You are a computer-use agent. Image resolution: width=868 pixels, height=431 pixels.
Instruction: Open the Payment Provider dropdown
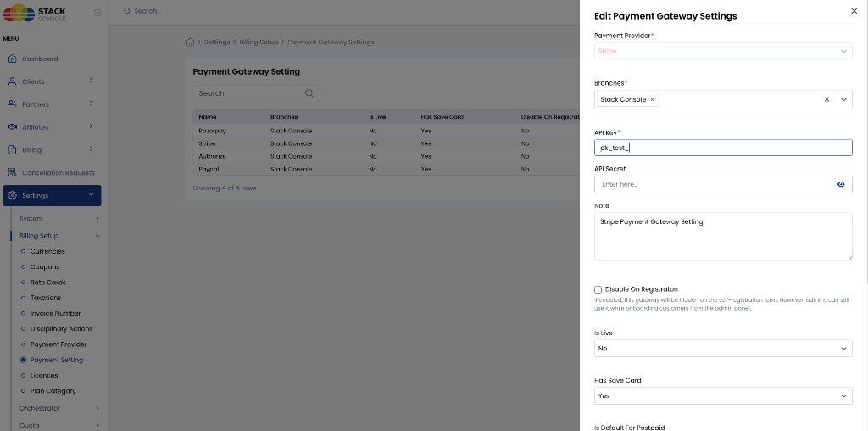click(x=723, y=51)
